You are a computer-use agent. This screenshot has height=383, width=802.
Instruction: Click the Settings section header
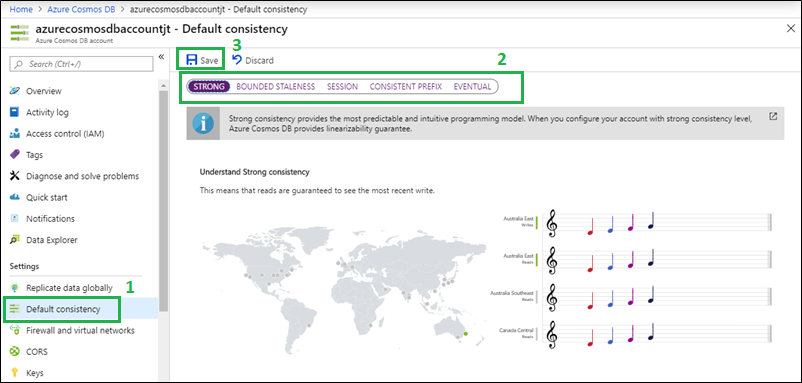tap(25, 266)
